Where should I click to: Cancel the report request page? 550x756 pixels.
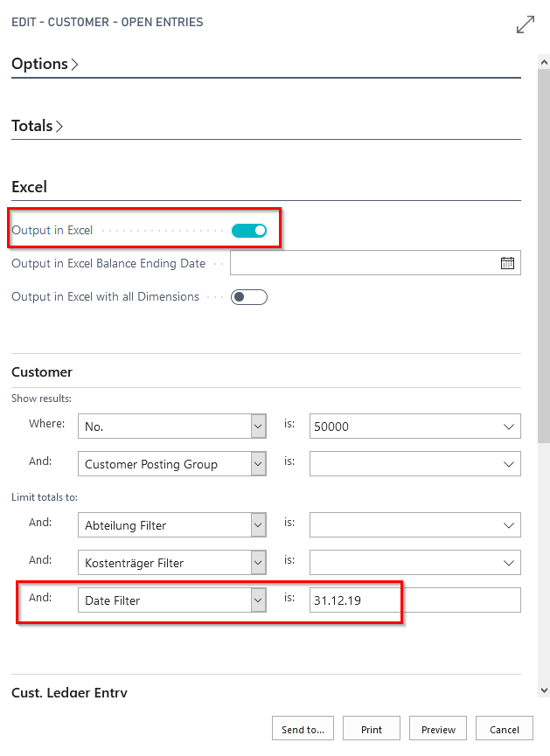pyautogui.click(x=504, y=728)
